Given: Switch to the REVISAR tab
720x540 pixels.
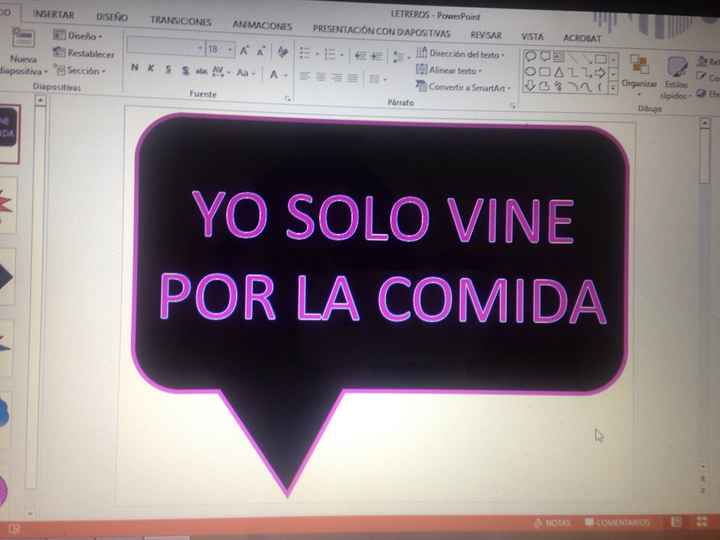Looking at the screenshot, I should pos(486,35).
